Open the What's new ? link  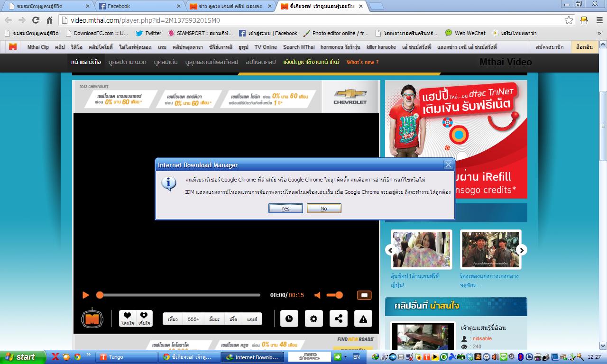pyautogui.click(x=363, y=62)
